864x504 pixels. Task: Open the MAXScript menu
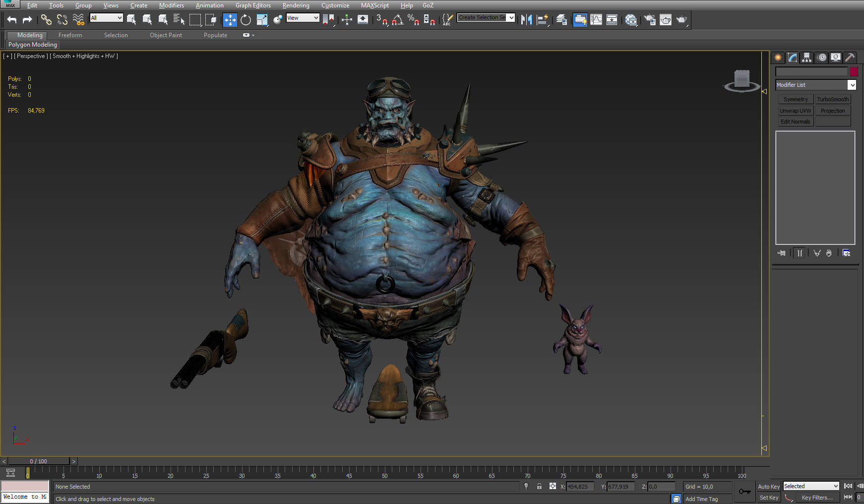click(374, 5)
